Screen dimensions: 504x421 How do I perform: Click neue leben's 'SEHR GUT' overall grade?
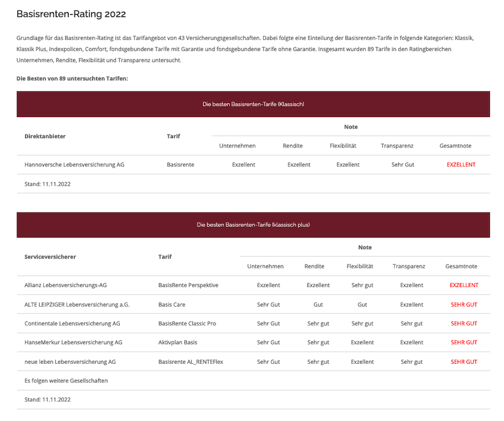click(464, 362)
